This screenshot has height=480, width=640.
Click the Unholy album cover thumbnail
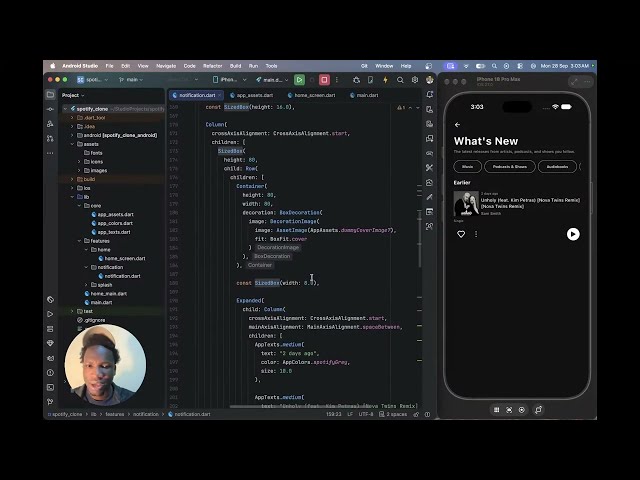click(x=466, y=203)
